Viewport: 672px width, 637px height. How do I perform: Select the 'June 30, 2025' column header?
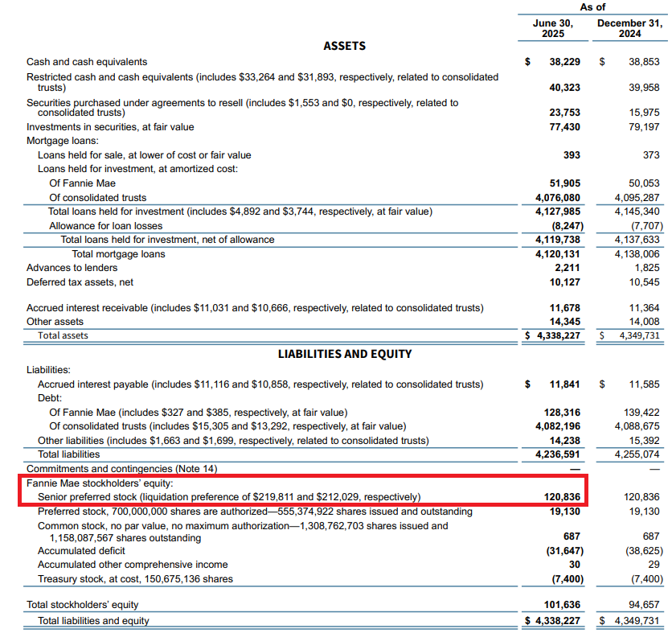click(x=553, y=28)
